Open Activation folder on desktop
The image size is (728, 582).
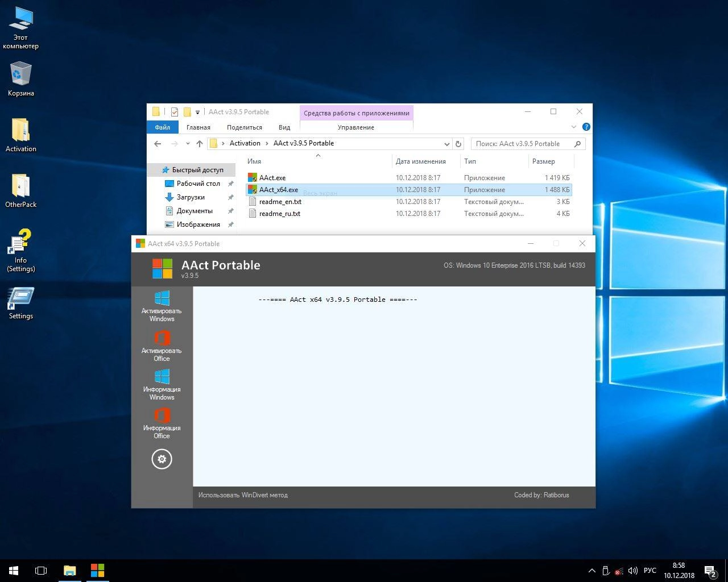[x=21, y=135]
